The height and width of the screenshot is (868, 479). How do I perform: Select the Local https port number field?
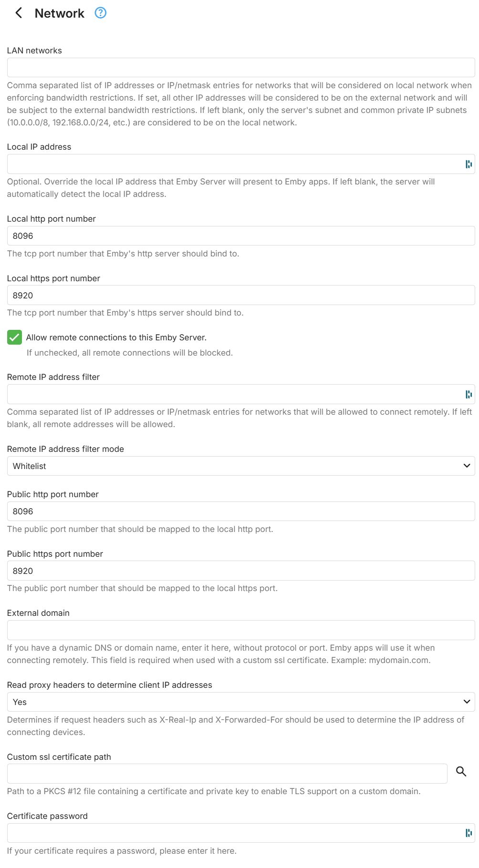(x=240, y=295)
